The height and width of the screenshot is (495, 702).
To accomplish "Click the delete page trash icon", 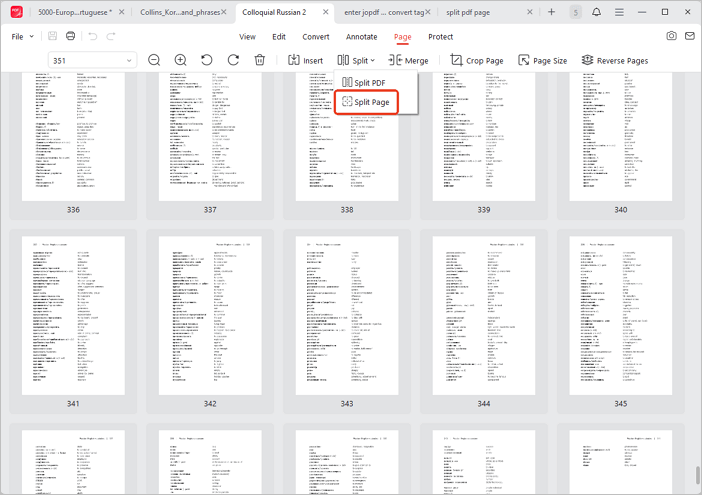I will (x=260, y=60).
